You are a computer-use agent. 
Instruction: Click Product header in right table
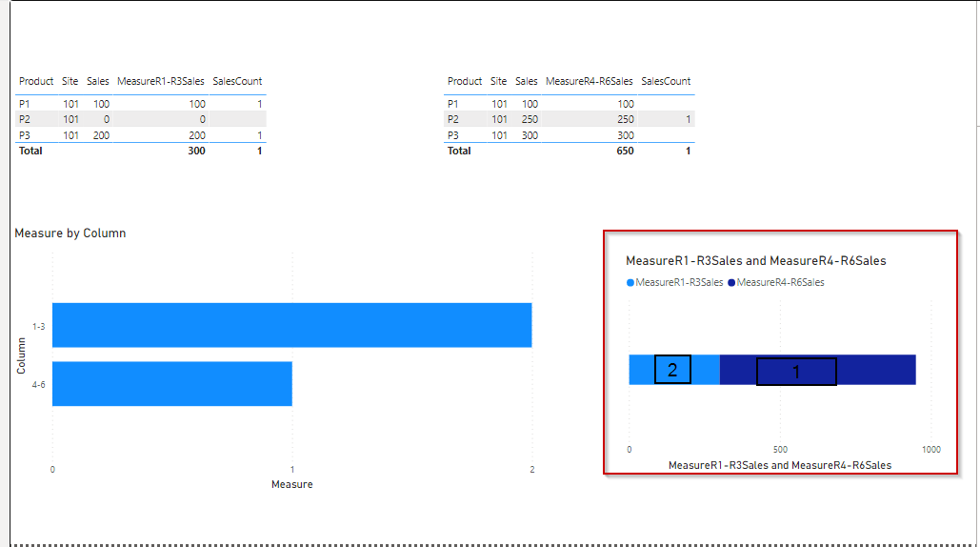[465, 81]
